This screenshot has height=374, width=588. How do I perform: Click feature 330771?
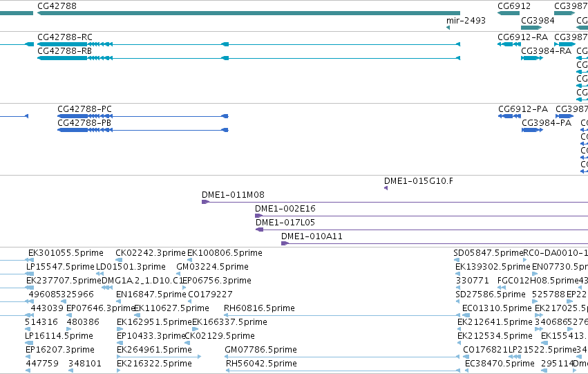coord(458,288)
